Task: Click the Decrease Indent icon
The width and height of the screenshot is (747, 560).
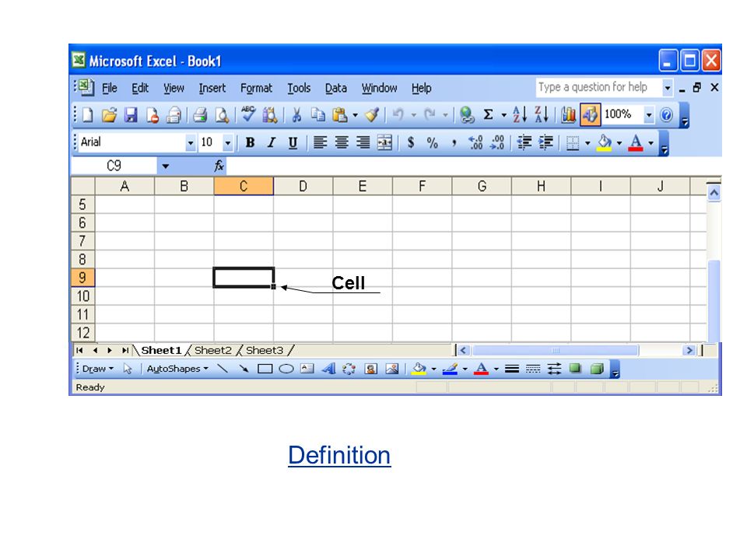Action: point(524,142)
